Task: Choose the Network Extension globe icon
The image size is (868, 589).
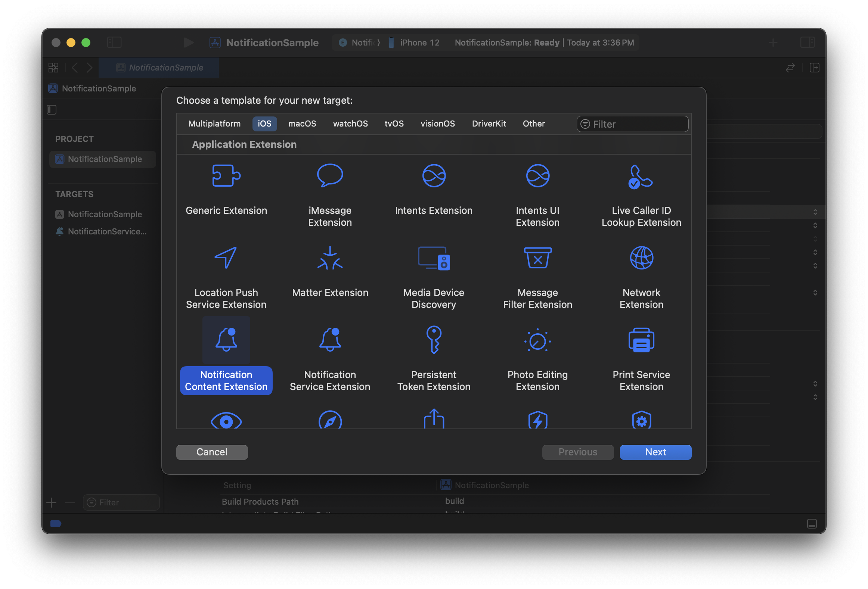Action: [x=641, y=258]
